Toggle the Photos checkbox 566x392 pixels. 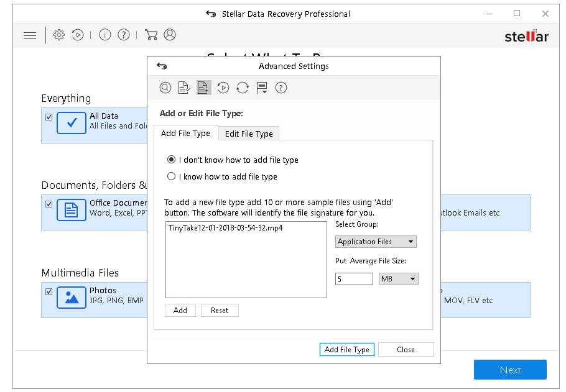tap(49, 291)
